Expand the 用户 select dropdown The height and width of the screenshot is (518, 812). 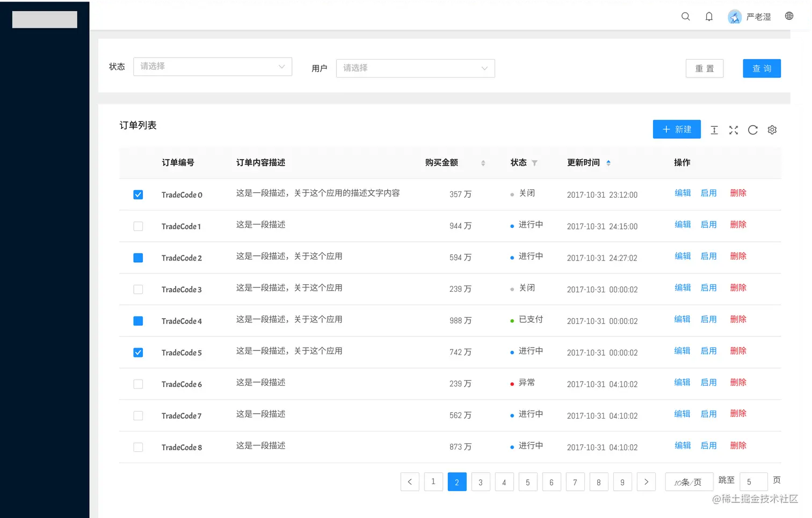[x=415, y=68]
